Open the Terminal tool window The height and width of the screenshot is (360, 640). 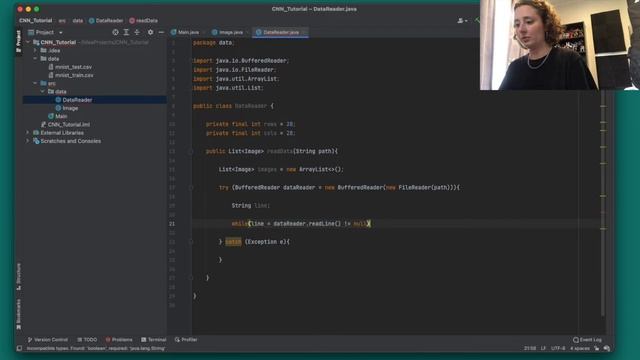(153, 340)
